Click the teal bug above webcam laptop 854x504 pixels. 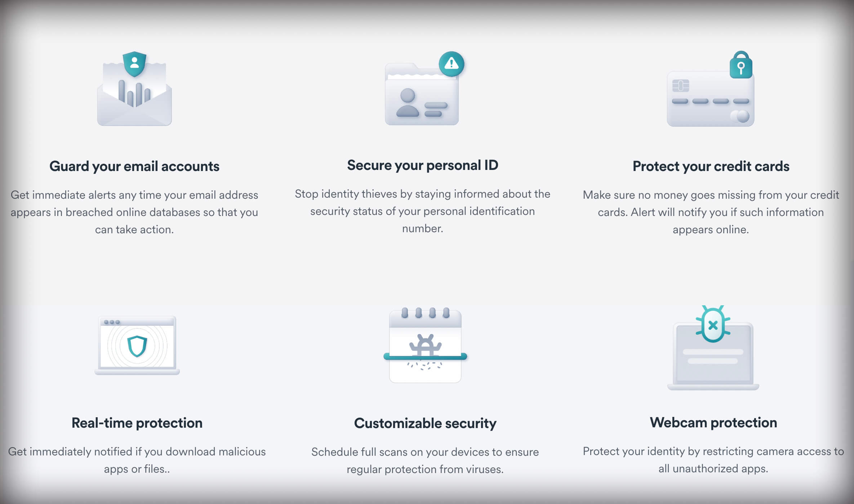click(x=713, y=324)
